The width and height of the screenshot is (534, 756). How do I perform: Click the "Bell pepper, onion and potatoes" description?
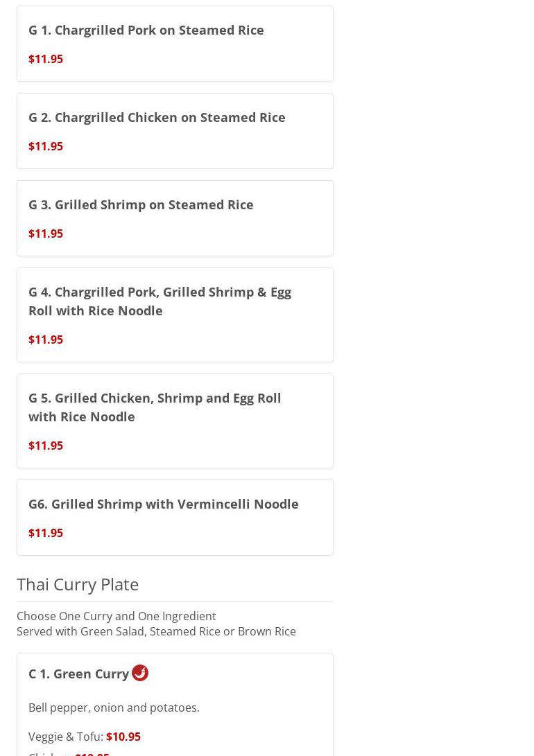tap(114, 707)
